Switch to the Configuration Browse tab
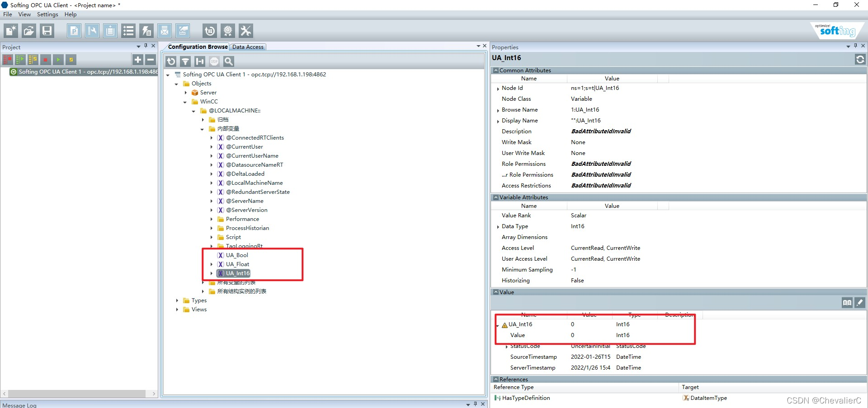The image size is (868, 408). [x=198, y=47]
